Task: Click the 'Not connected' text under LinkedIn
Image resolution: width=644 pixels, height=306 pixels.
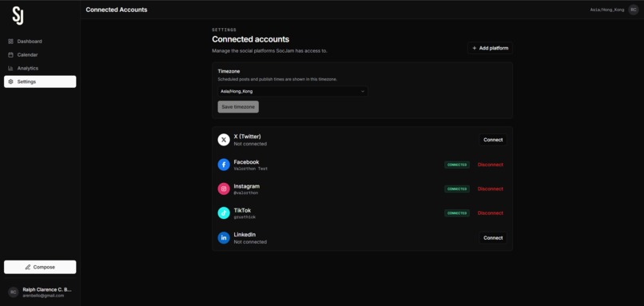Action: pyautogui.click(x=250, y=242)
